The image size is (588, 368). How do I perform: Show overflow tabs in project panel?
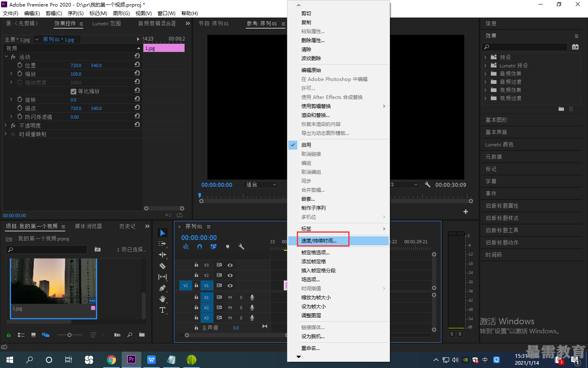(147, 226)
